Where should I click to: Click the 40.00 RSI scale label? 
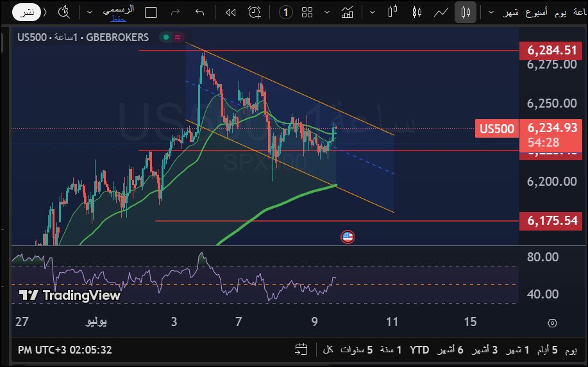(x=542, y=294)
